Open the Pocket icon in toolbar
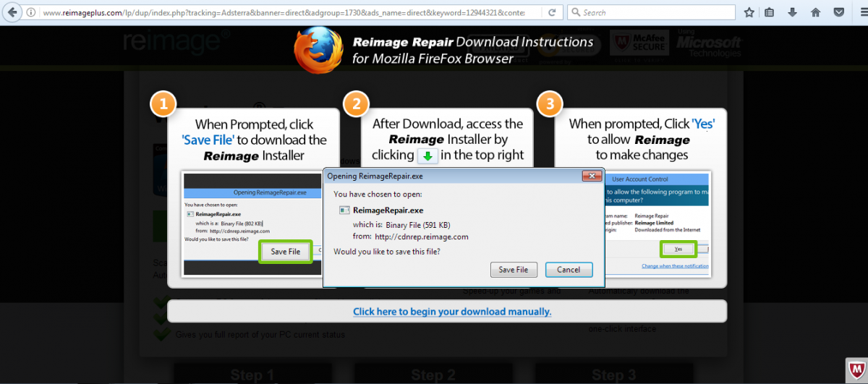 (x=838, y=12)
